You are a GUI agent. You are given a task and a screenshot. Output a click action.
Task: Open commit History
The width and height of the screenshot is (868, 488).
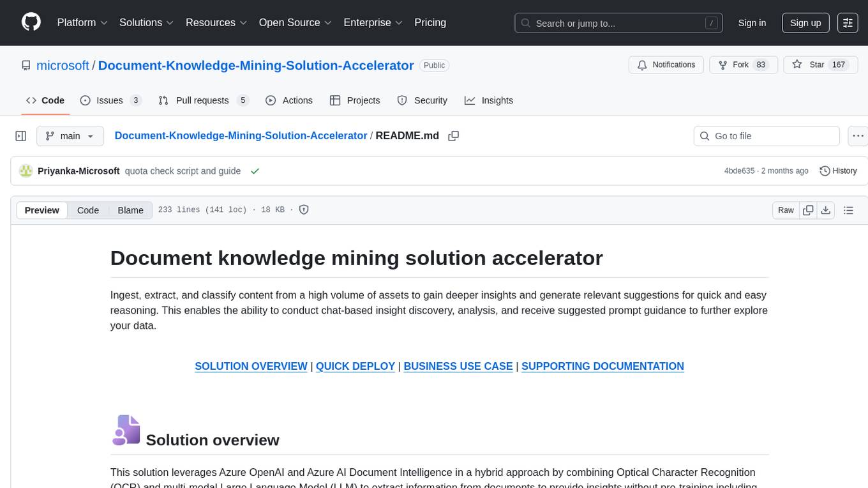click(838, 171)
